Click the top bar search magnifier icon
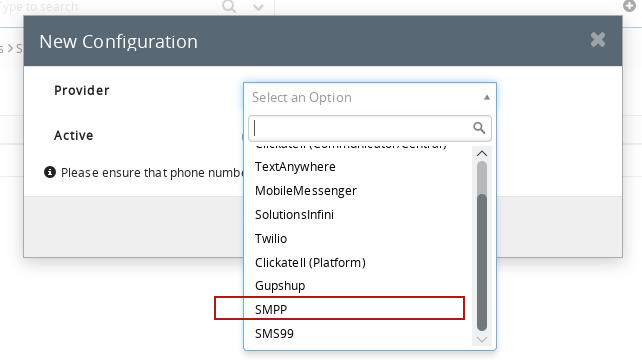The image size is (642, 363). coord(229,6)
